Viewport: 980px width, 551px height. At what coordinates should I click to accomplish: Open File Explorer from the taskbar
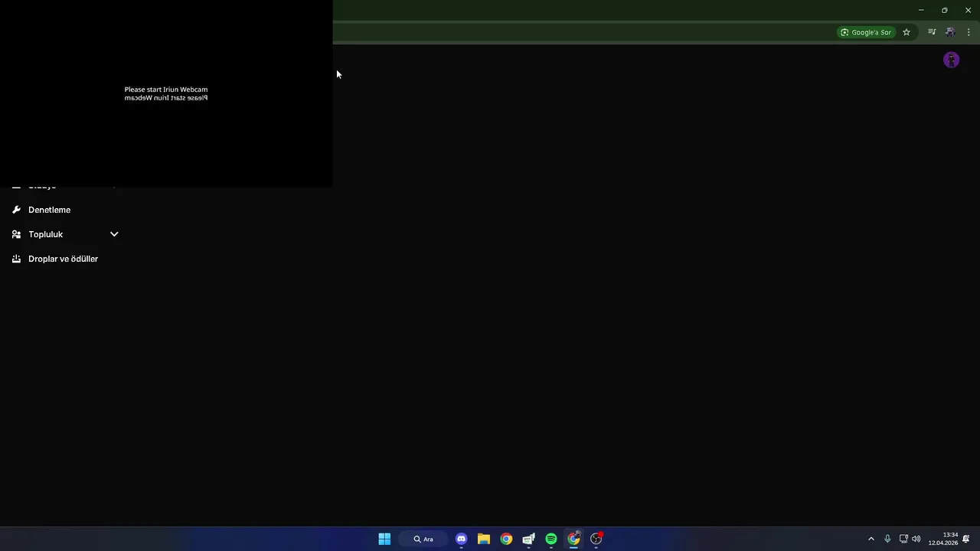click(484, 539)
